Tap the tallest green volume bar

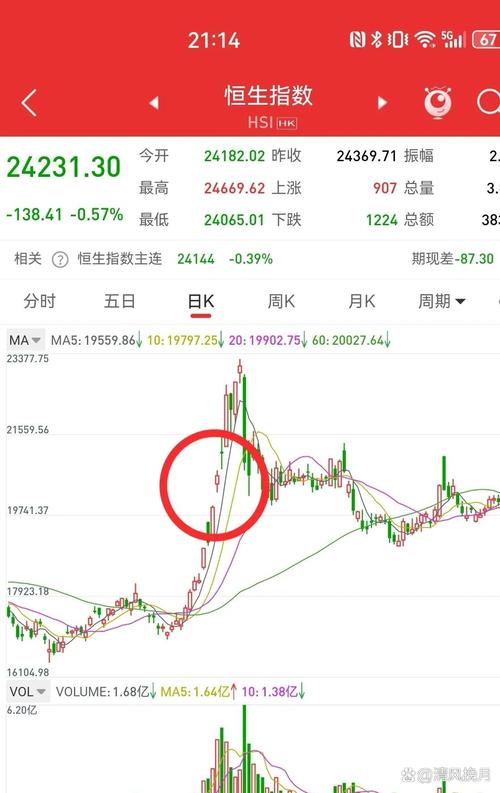tap(245, 748)
